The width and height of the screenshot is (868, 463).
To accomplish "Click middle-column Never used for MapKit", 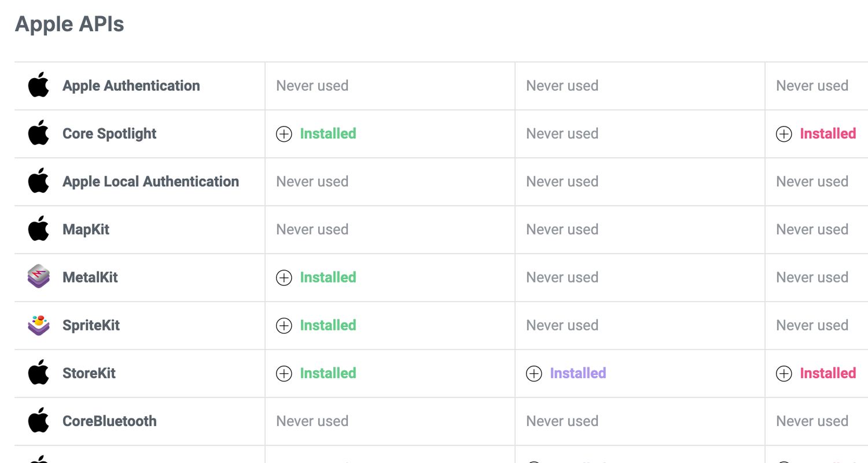I will 562,230.
